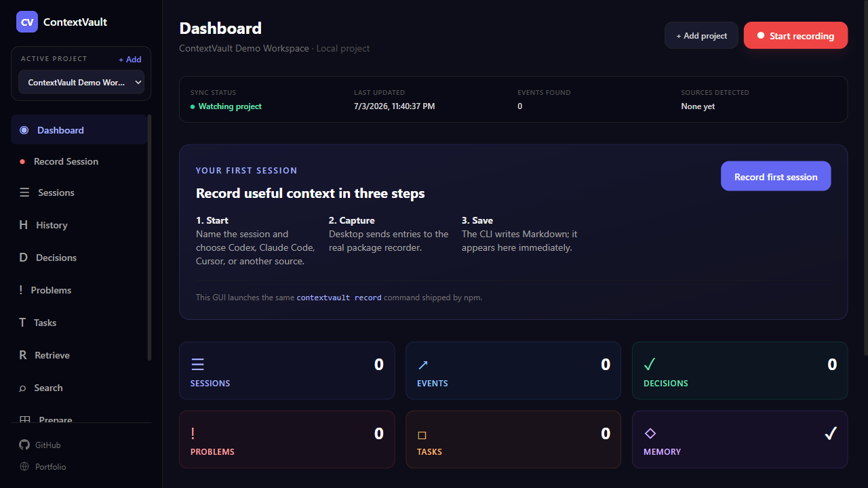Click the '3. Save' step heading
Viewport: 868px width, 488px height.
coord(477,220)
